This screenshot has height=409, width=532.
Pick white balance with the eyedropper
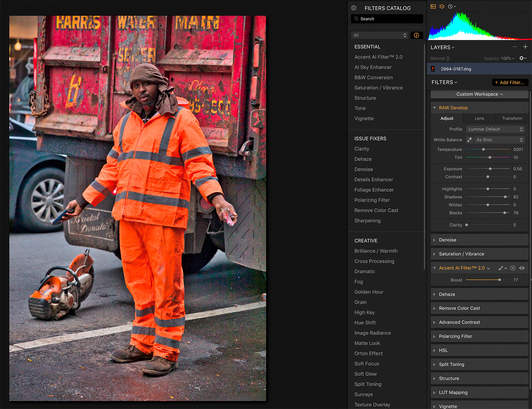(469, 140)
